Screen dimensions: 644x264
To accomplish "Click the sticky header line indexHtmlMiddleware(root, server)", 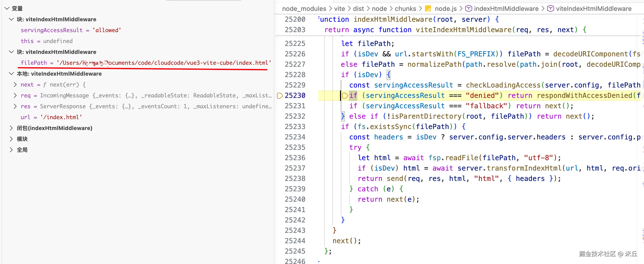I will [408, 20].
